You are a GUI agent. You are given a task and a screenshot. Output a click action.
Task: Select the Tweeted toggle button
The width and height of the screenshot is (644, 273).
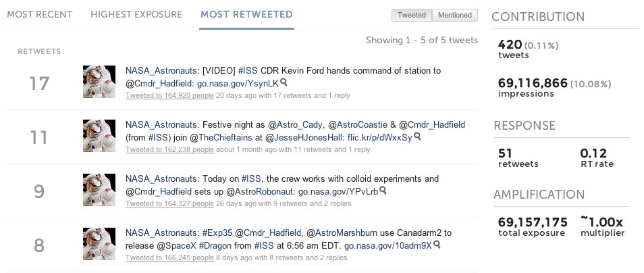[412, 15]
